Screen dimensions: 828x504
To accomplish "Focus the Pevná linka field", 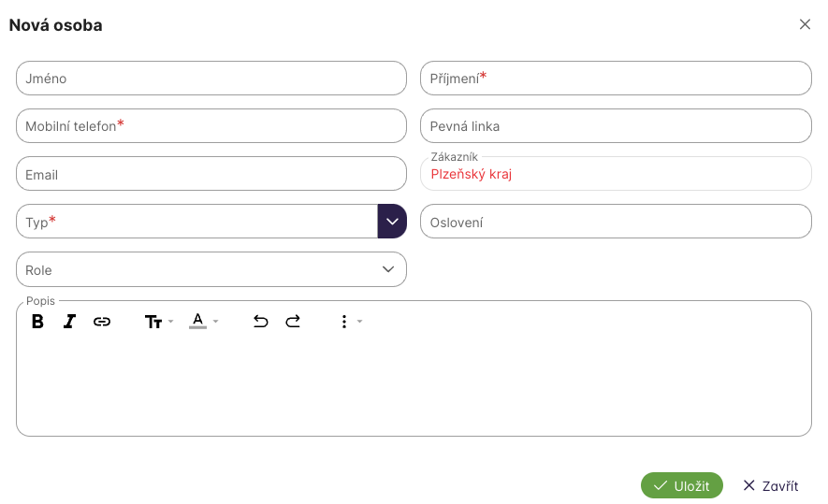I will tap(616, 126).
